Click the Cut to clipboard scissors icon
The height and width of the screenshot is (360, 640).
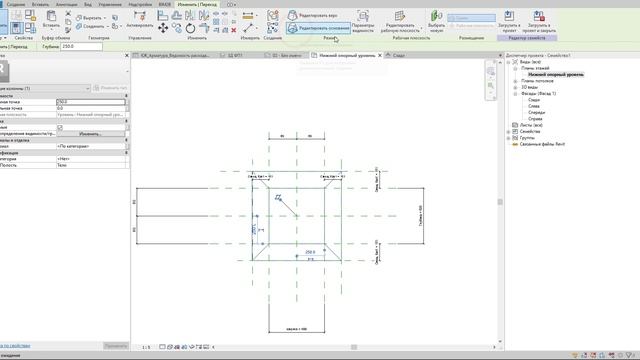[68, 13]
